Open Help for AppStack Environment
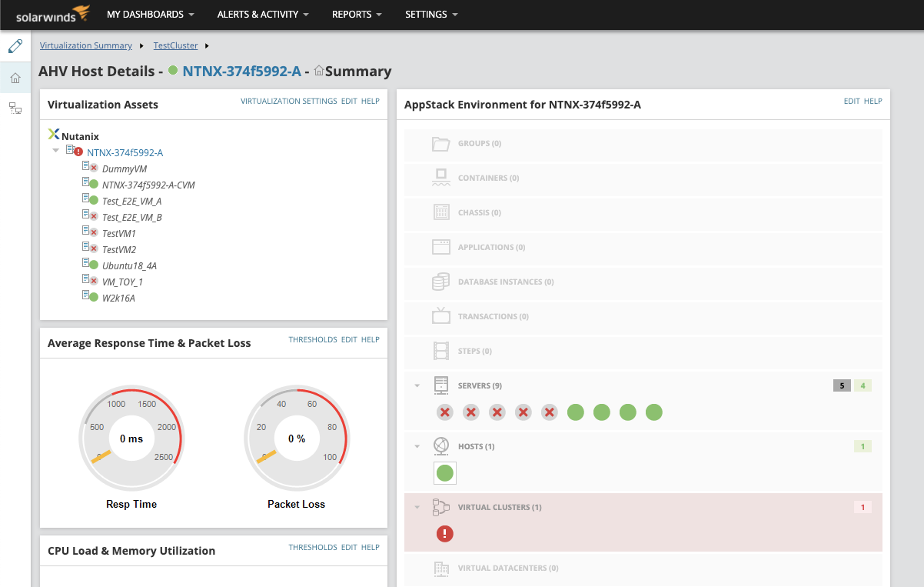Image resolution: width=924 pixels, height=587 pixels. [873, 101]
